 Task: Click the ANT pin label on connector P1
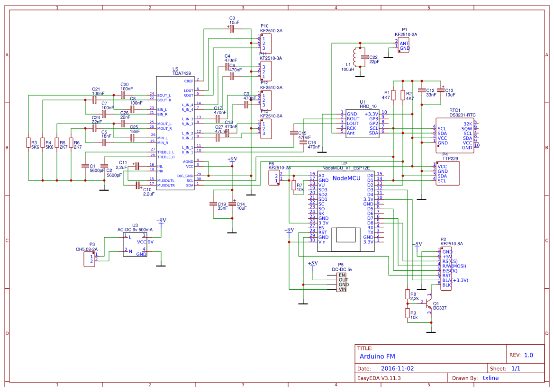coord(405,43)
